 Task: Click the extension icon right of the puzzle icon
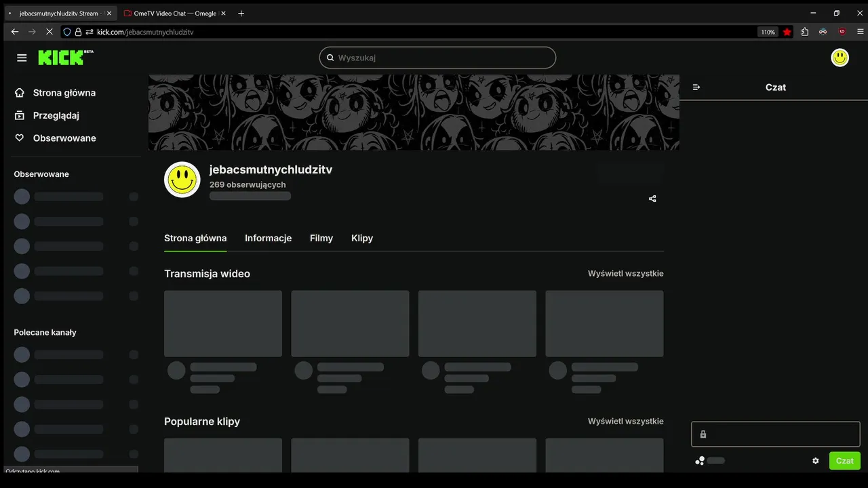[823, 32]
